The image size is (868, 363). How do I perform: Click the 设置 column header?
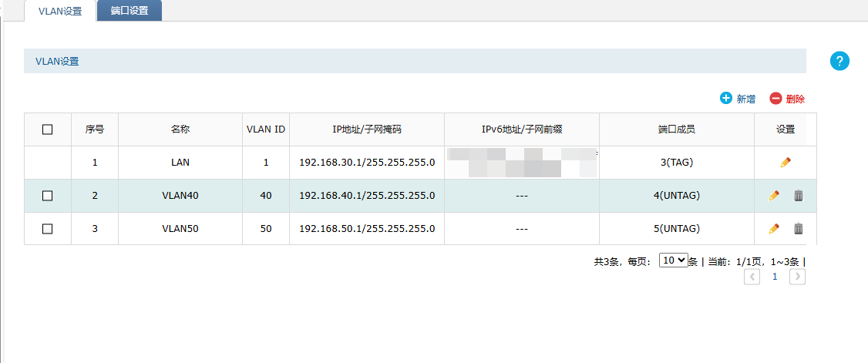786,129
